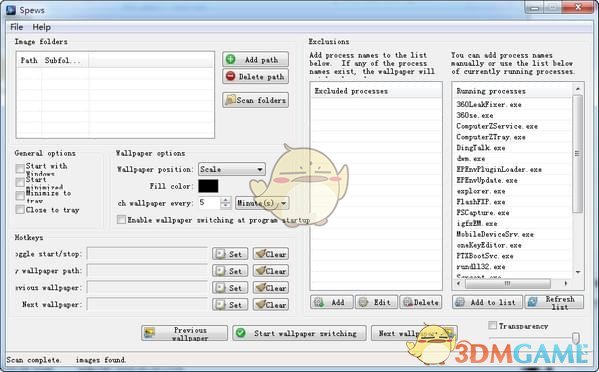Screen dimensions: 599x372
Task: Click the Path column header
Action: [29, 60]
